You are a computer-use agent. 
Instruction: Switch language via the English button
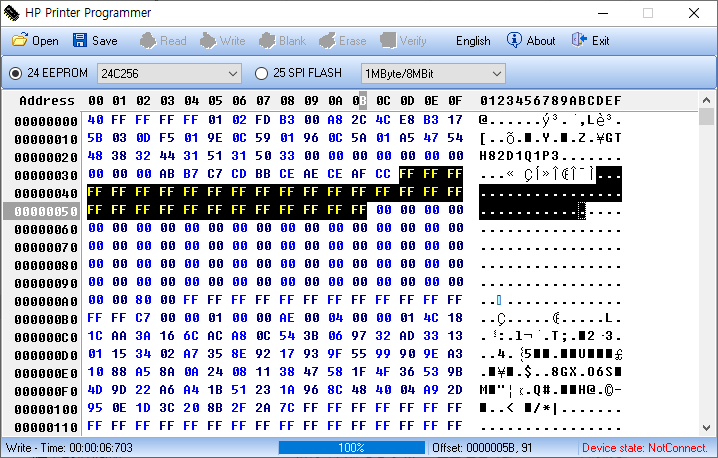(x=473, y=41)
